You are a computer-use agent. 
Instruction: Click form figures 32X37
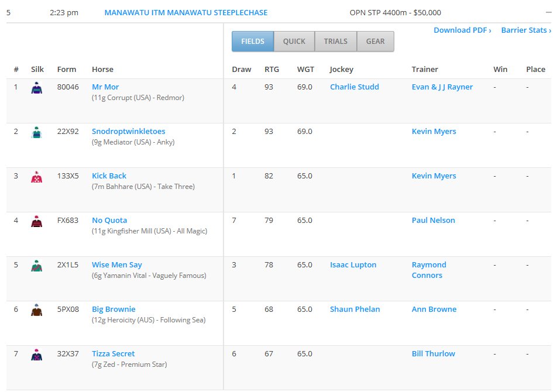pos(68,353)
